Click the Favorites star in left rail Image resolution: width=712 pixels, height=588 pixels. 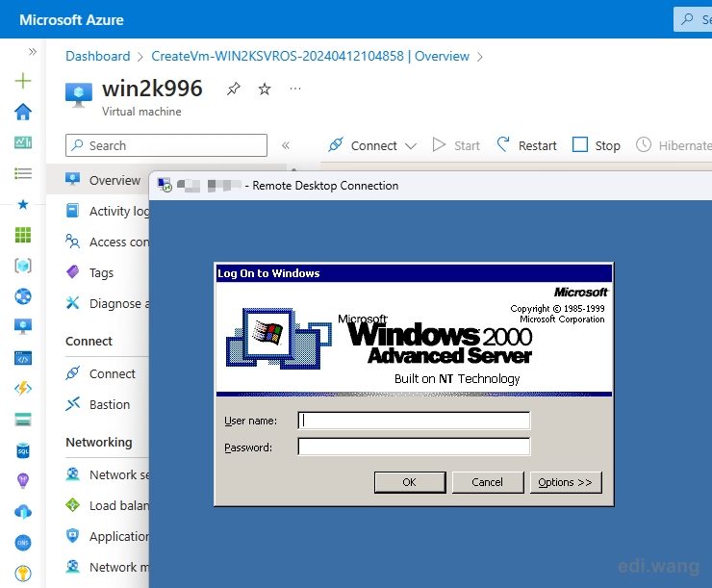click(23, 204)
